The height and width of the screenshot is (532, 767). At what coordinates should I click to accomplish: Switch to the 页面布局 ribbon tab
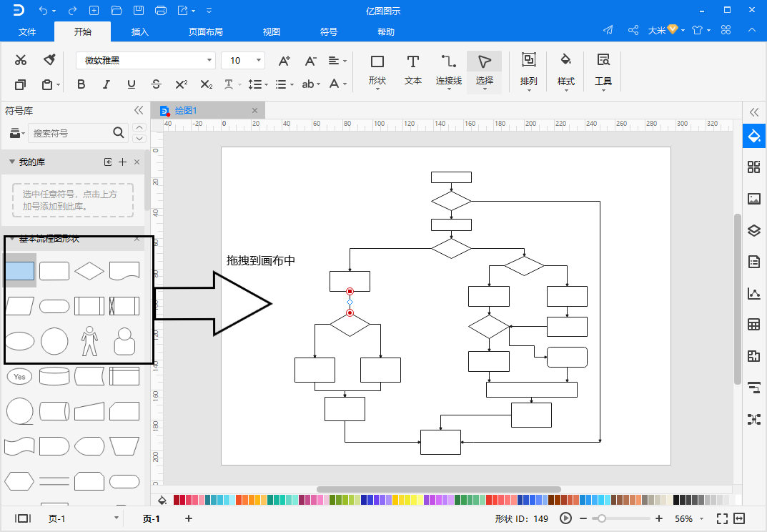pos(206,31)
